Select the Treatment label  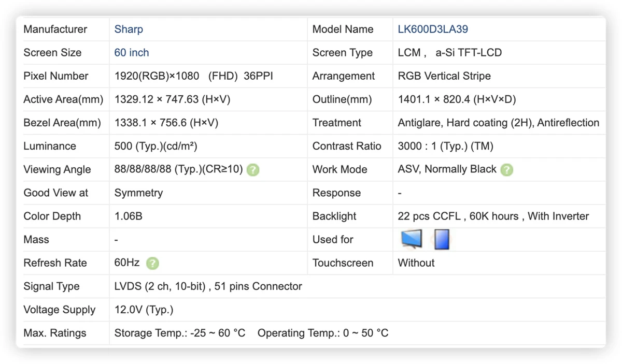click(x=337, y=123)
